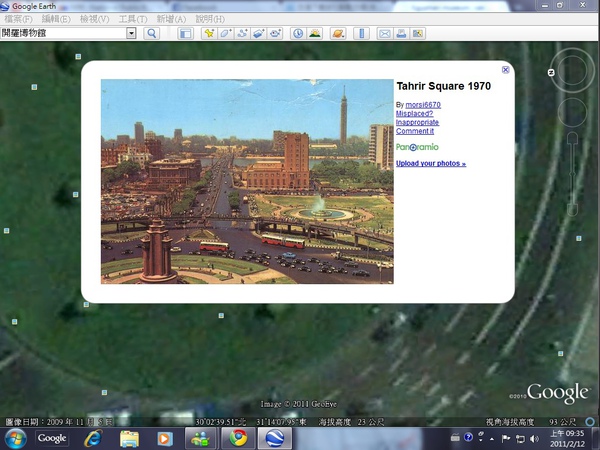
Task: Open the 檢視(V) menu
Action: tap(94, 19)
